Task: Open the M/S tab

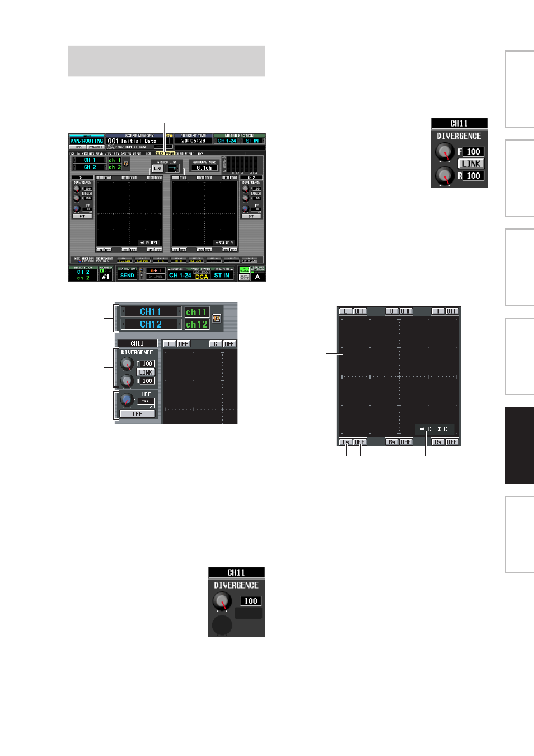Action: [201, 153]
